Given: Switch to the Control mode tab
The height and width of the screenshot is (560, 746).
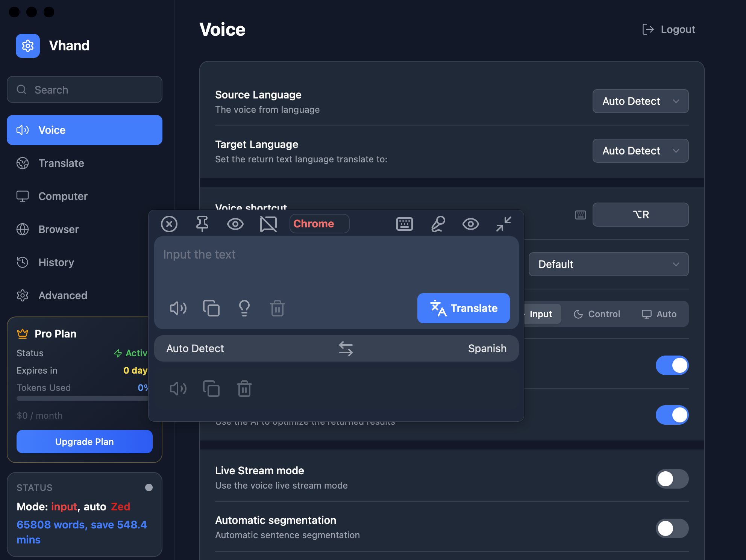Looking at the screenshot, I should tap(597, 314).
